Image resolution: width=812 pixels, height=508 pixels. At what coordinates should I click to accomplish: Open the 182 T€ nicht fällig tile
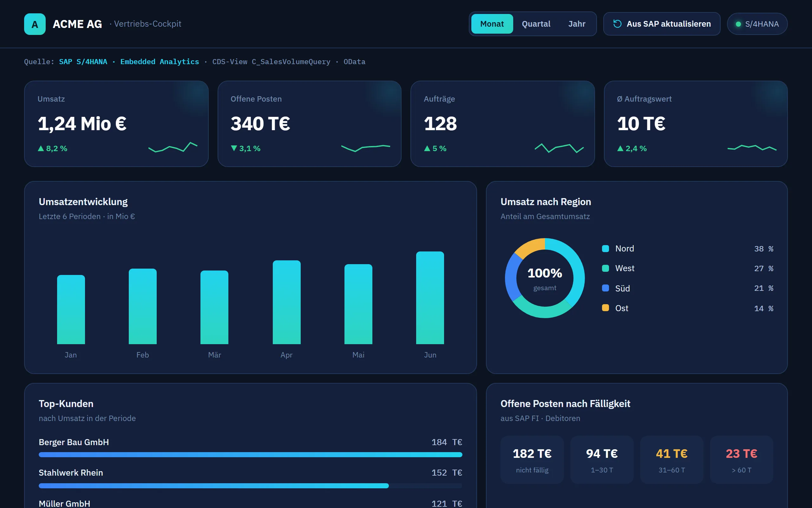click(x=532, y=460)
